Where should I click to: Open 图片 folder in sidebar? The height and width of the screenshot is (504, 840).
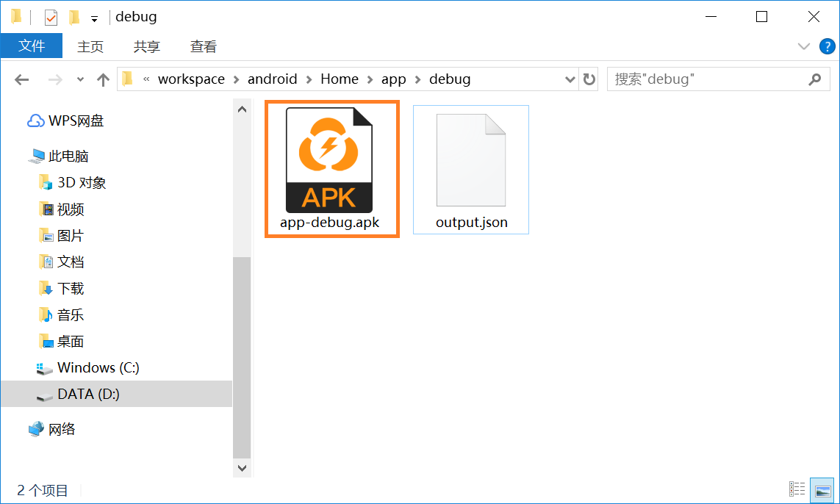pos(62,236)
